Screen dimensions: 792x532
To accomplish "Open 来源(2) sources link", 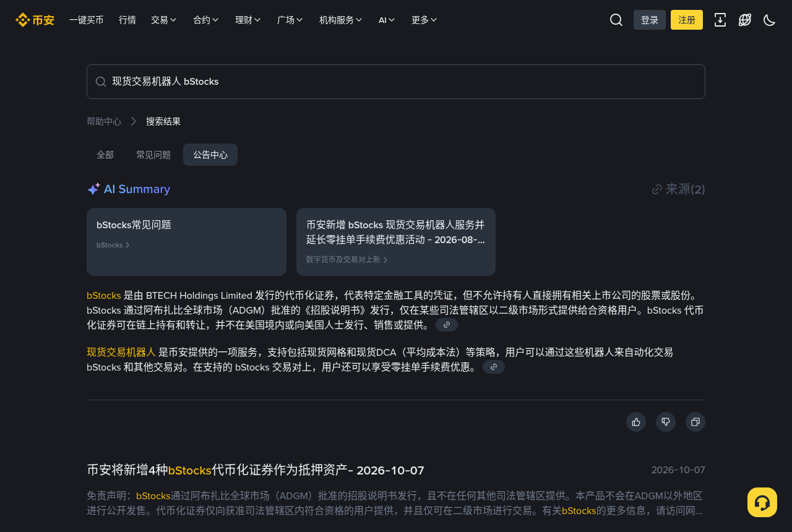I will [x=679, y=189].
